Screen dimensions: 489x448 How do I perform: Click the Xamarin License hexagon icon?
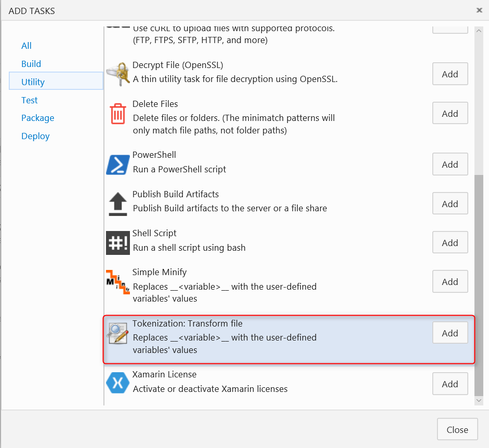point(118,383)
